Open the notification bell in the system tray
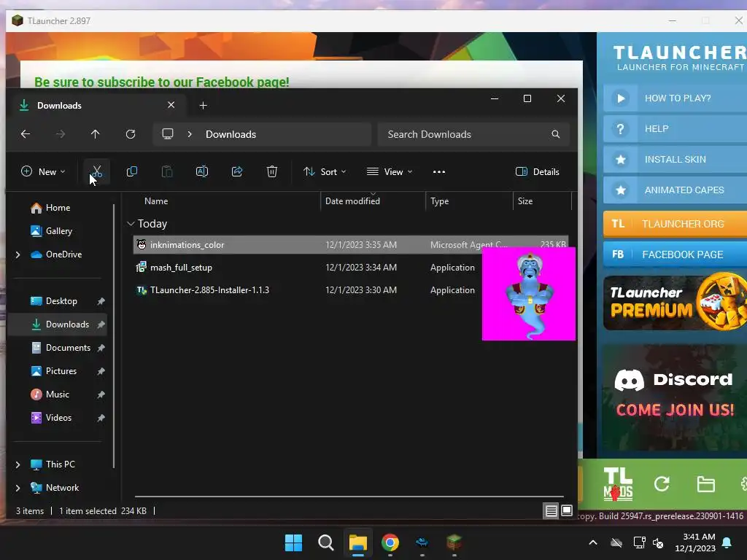747x560 pixels. point(727,542)
